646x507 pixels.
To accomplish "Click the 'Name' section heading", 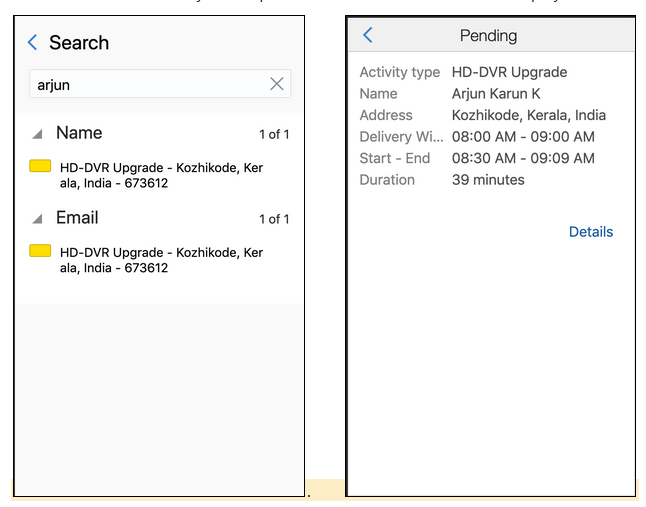I will click(x=79, y=133).
